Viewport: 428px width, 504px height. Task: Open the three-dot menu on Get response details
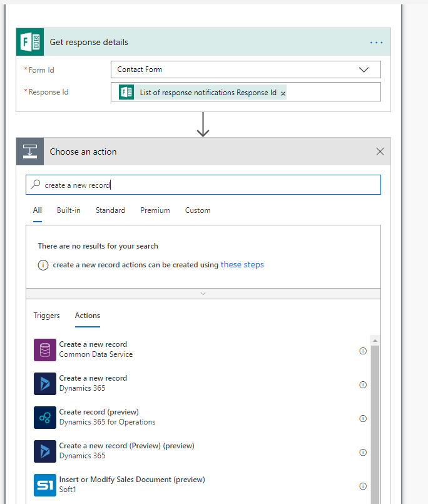pyautogui.click(x=376, y=43)
